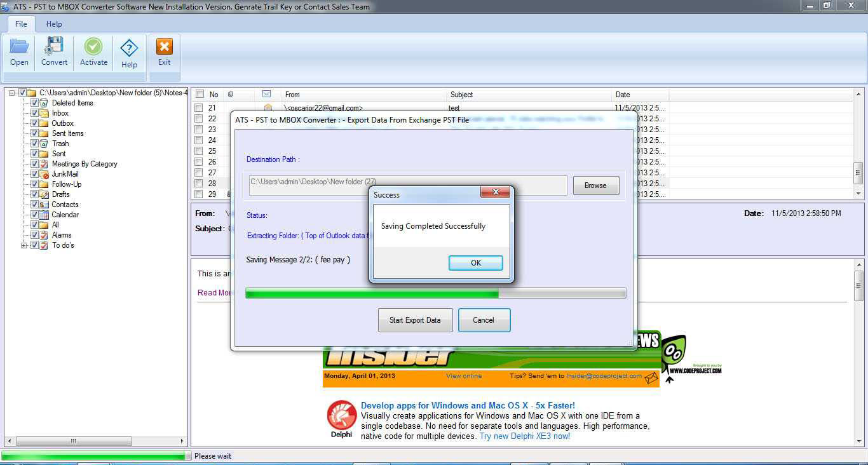Click the Open folder toolbar icon
The image size is (868, 465).
pos(19,47)
